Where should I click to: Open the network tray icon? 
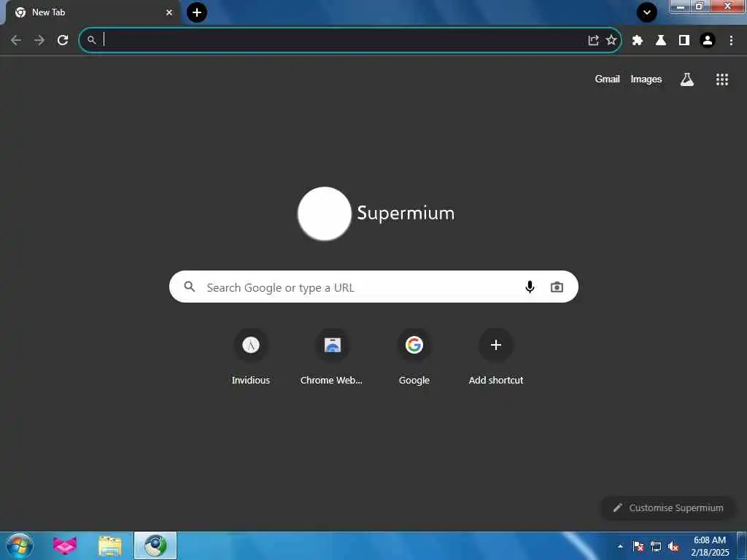coord(656,546)
